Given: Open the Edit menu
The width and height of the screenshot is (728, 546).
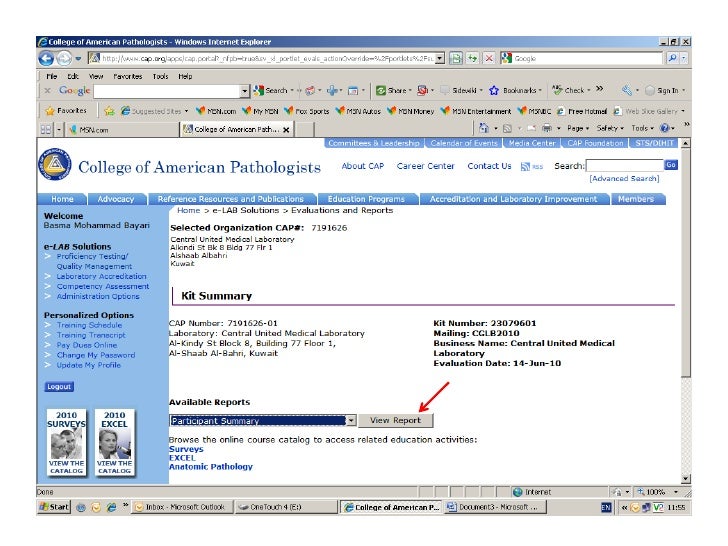Looking at the screenshot, I should (73, 76).
